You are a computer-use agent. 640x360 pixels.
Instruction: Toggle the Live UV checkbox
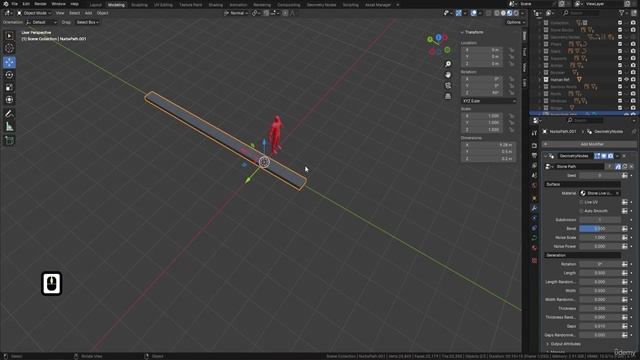[x=581, y=202]
